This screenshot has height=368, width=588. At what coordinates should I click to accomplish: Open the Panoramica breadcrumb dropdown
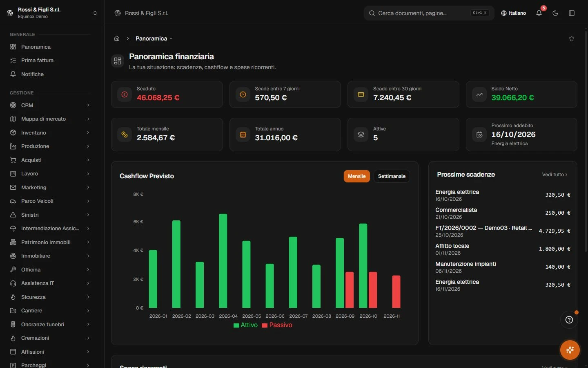[x=154, y=38]
